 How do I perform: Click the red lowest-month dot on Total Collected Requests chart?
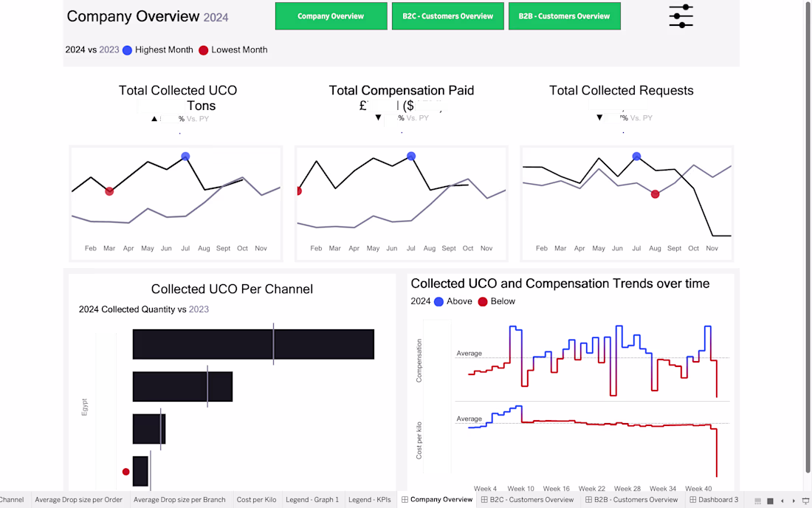pyautogui.click(x=655, y=193)
